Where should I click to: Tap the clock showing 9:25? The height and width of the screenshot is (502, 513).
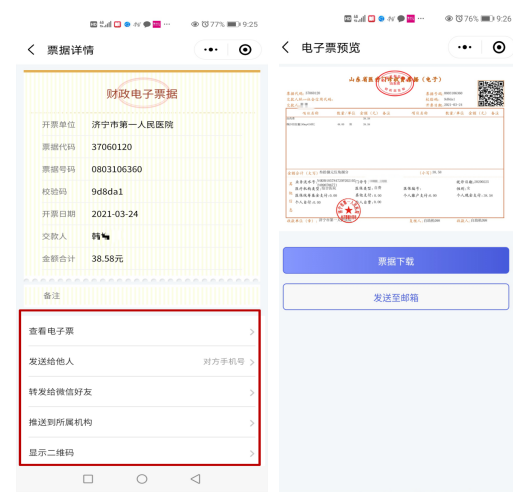(x=250, y=24)
